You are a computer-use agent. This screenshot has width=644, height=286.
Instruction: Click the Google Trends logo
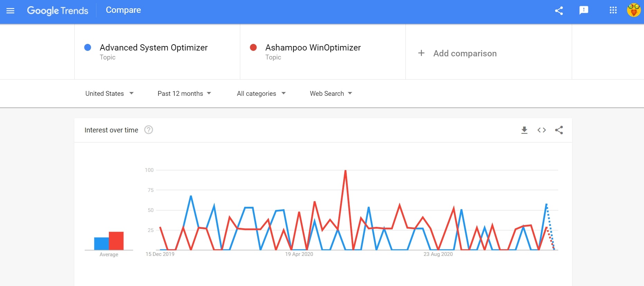tap(57, 11)
